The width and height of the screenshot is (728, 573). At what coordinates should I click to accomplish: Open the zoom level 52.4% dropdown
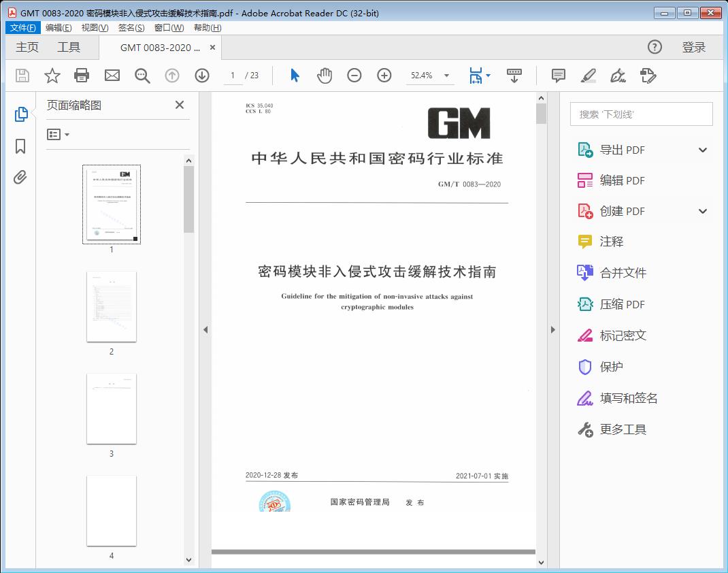pyautogui.click(x=446, y=76)
